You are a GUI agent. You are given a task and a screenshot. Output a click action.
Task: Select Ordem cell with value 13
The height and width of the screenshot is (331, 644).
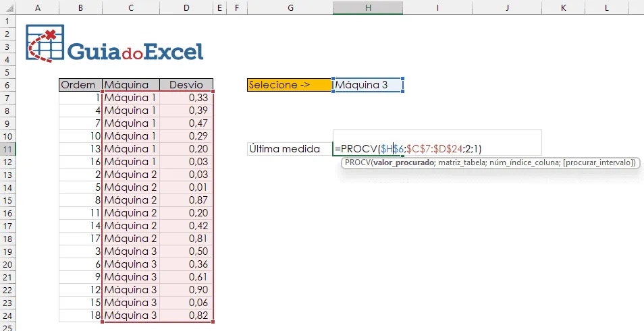tap(80, 149)
